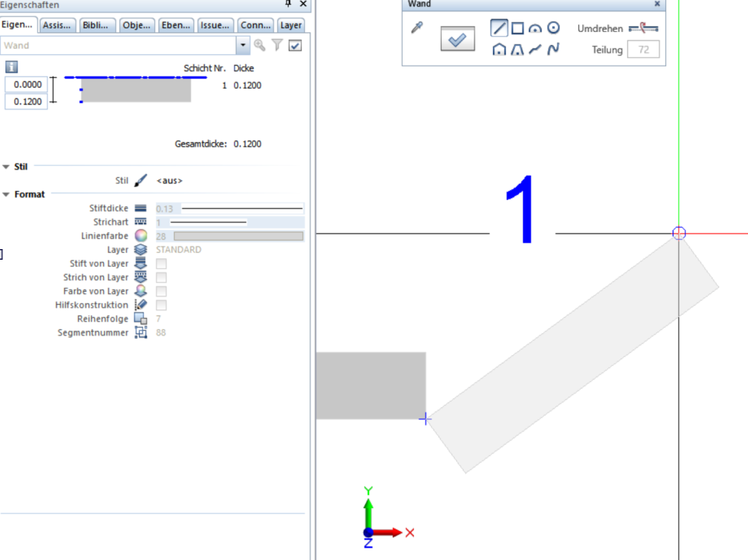Open the Assistenten tab
Viewport: 748px width, 560px height.
pos(57,25)
